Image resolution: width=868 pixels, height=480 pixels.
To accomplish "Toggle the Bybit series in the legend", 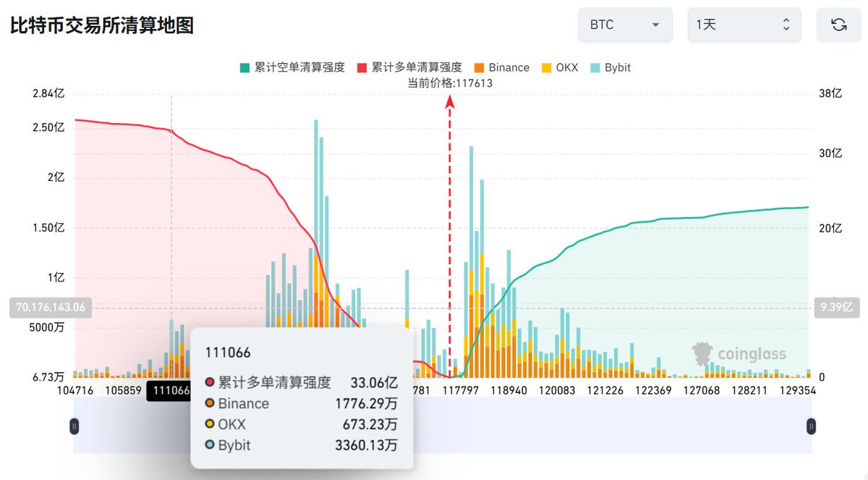I will click(x=612, y=67).
